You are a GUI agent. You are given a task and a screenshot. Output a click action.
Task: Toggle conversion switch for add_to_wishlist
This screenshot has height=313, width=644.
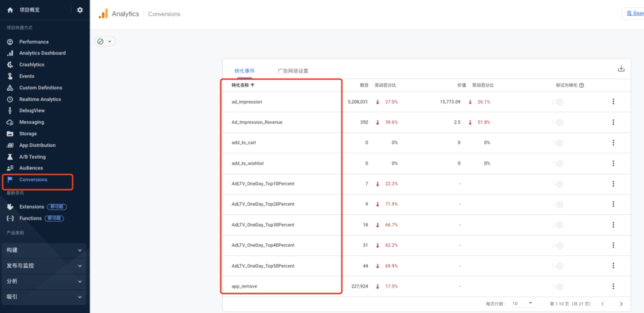(x=558, y=163)
